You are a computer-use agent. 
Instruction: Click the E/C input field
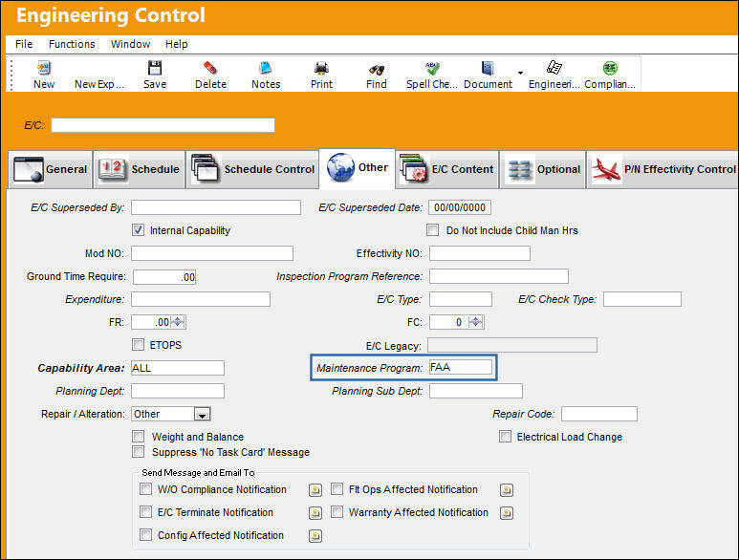[163, 125]
